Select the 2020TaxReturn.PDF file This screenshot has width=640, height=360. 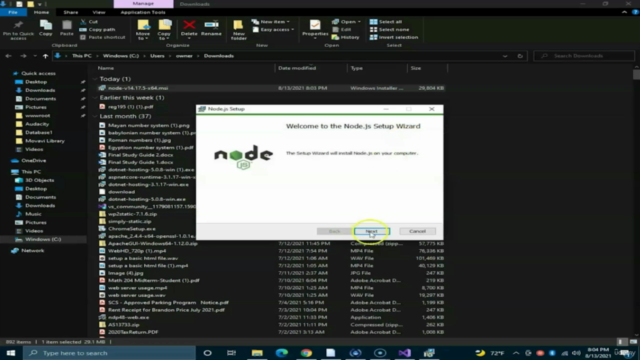click(133, 332)
